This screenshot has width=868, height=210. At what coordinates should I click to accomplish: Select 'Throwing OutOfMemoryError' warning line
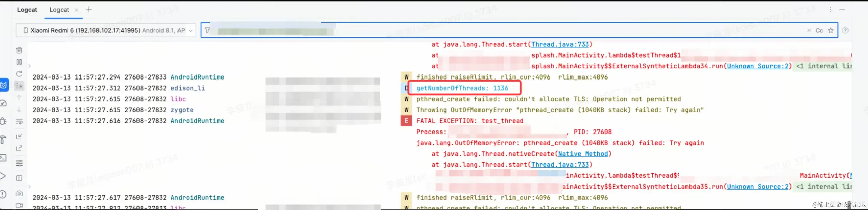coord(560,110)
